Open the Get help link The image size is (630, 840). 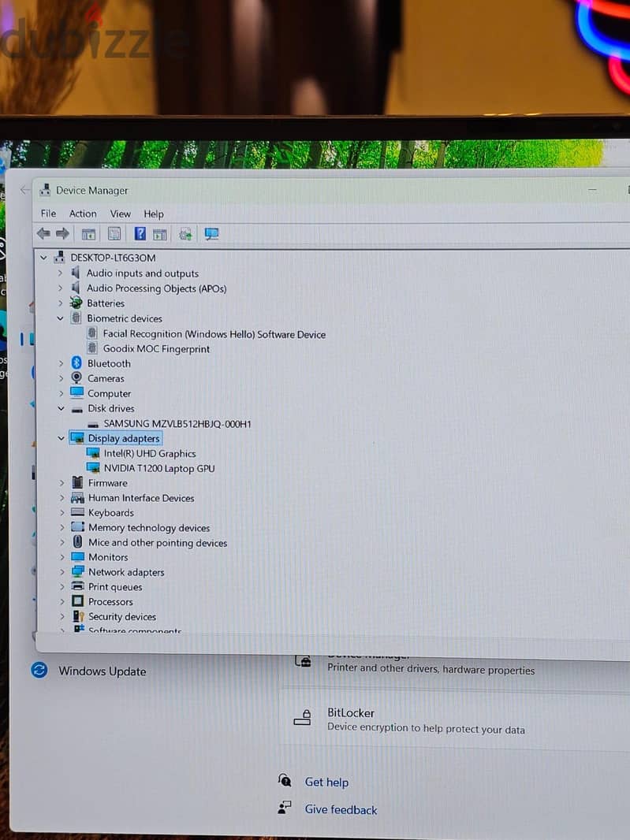(x=326, y=782)
